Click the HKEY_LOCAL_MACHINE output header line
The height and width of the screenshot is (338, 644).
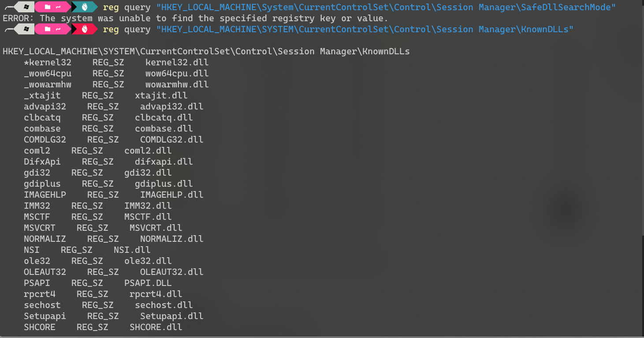(x=206, y=51)
